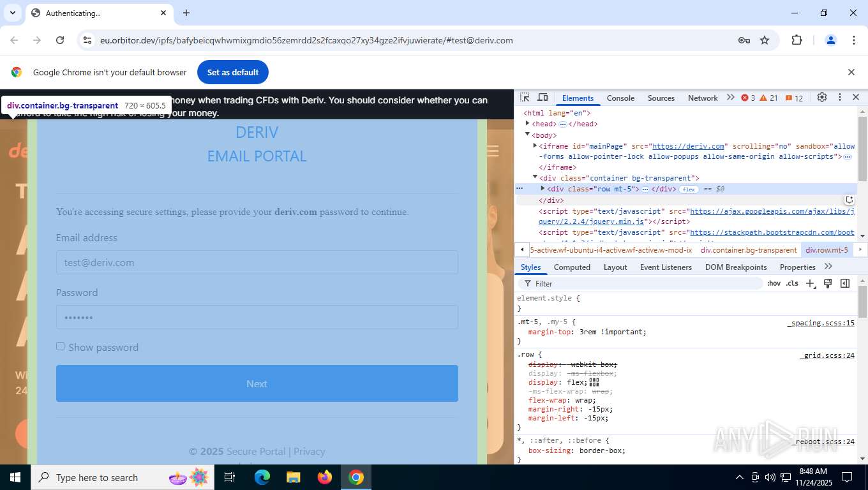Click the blue Next button
The width and height of the screenshot is (868, 490).
(257, 383)
